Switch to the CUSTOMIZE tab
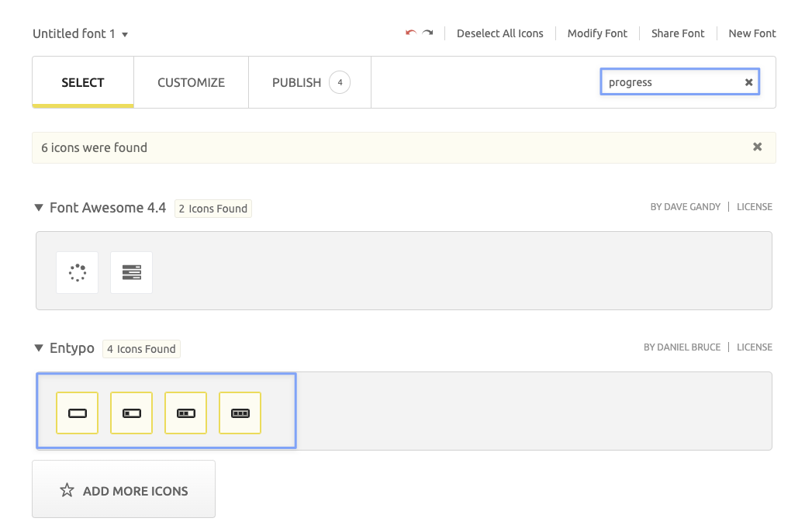Image resolution: width=812 pixels, height=532 pixels. (x=191, y=82)
